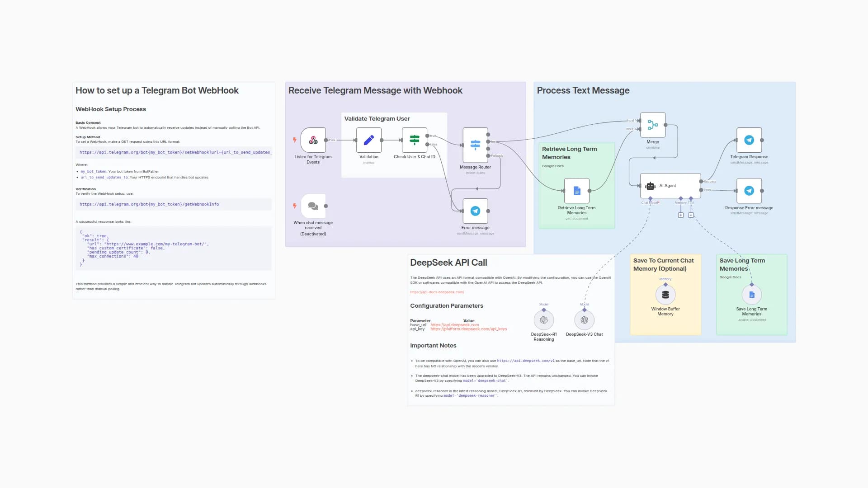Open the Message Router switch node
868x488 pixels.
point(475,145)
